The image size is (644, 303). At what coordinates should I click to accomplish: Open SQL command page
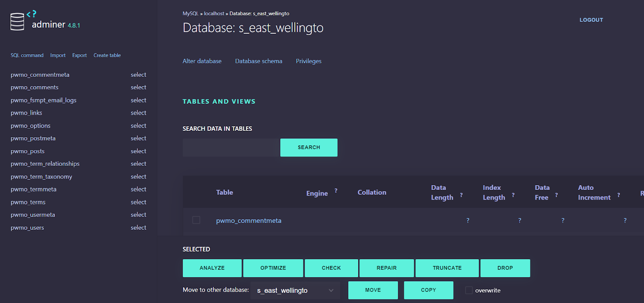pyautogui.click(x=27, y=56)
